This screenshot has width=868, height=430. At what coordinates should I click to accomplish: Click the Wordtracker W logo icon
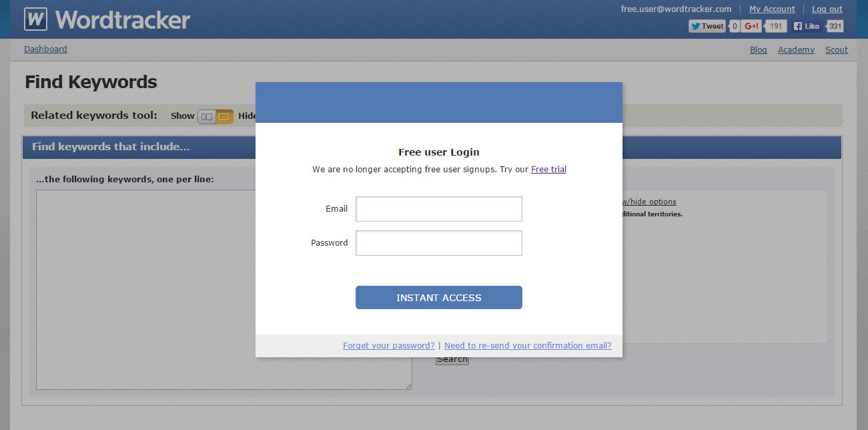pos(35,19)
